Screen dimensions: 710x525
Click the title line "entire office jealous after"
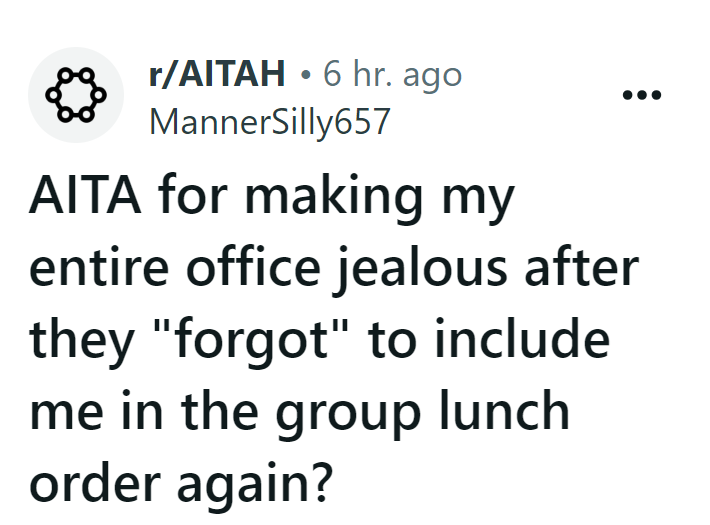[x=333, y=269]
